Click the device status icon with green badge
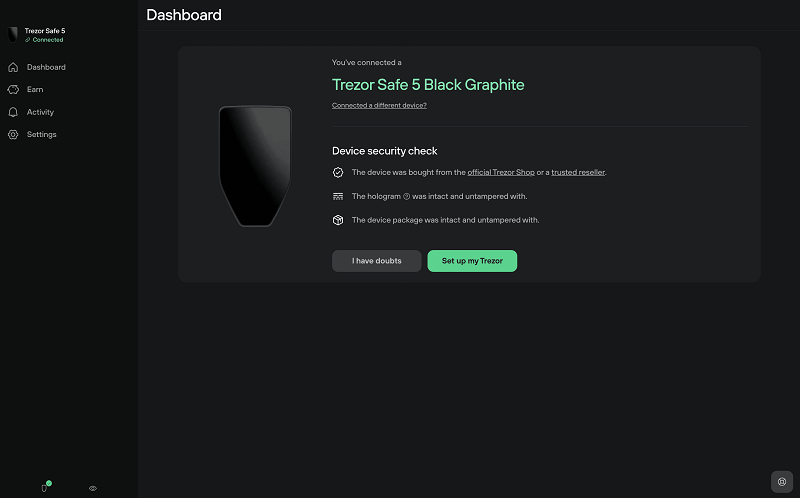 click(x=45, y=487)
